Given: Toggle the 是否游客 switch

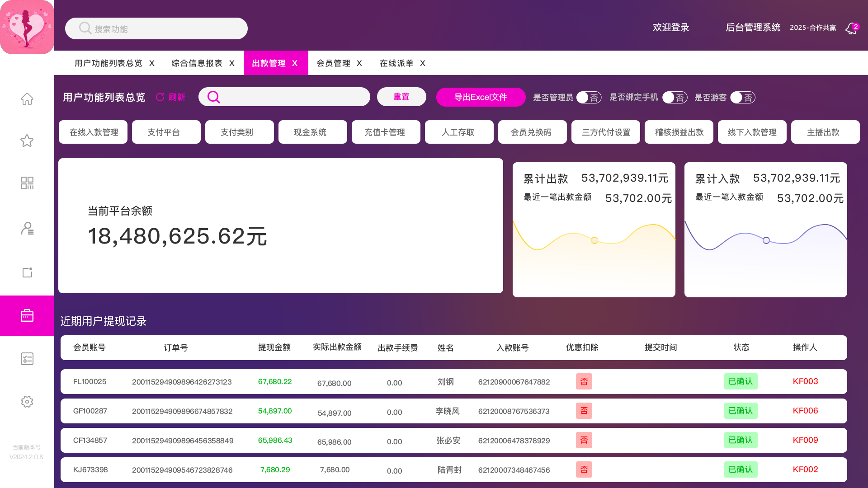Looking at the screenshot, I should [x=742, y=98].
